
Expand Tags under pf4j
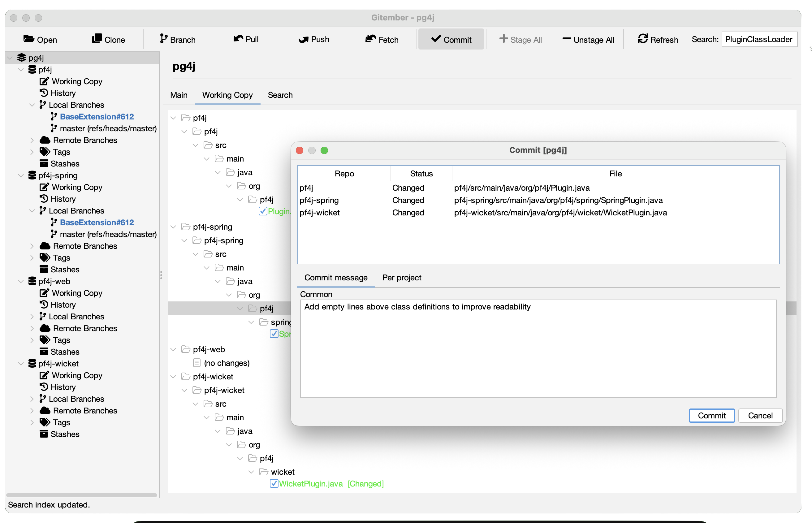[x=32, y=152]
